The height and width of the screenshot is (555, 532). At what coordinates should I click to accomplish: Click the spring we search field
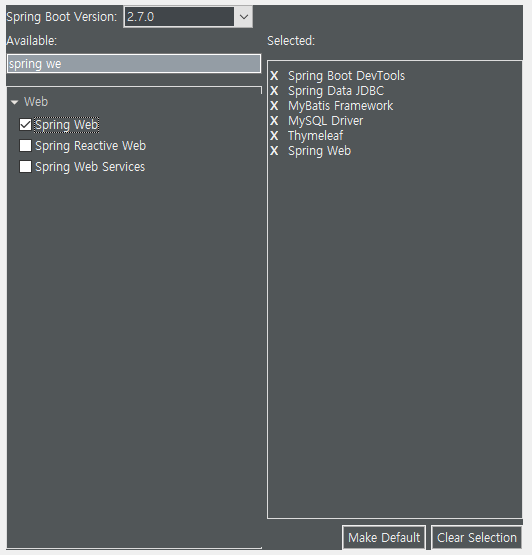[x=134, y=64]
